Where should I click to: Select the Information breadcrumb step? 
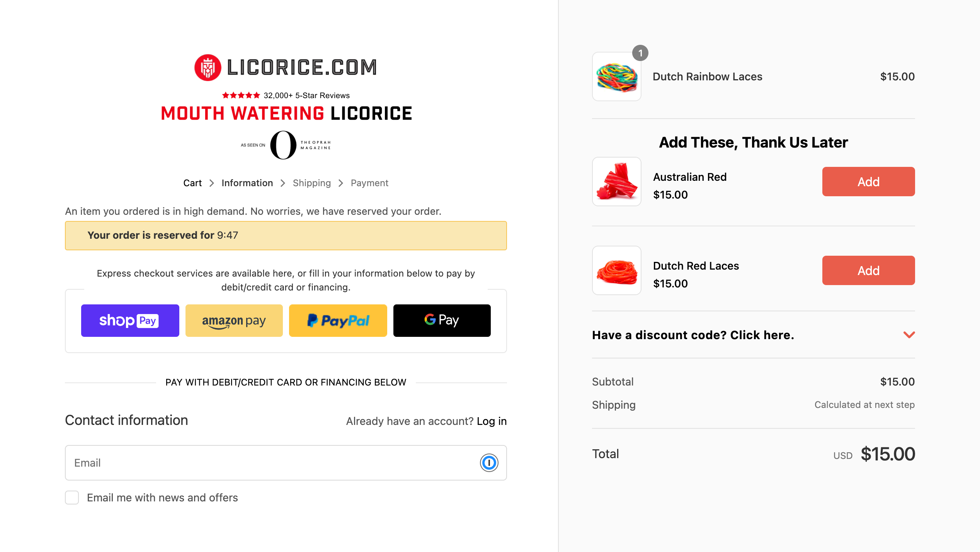tap(247, 183)
